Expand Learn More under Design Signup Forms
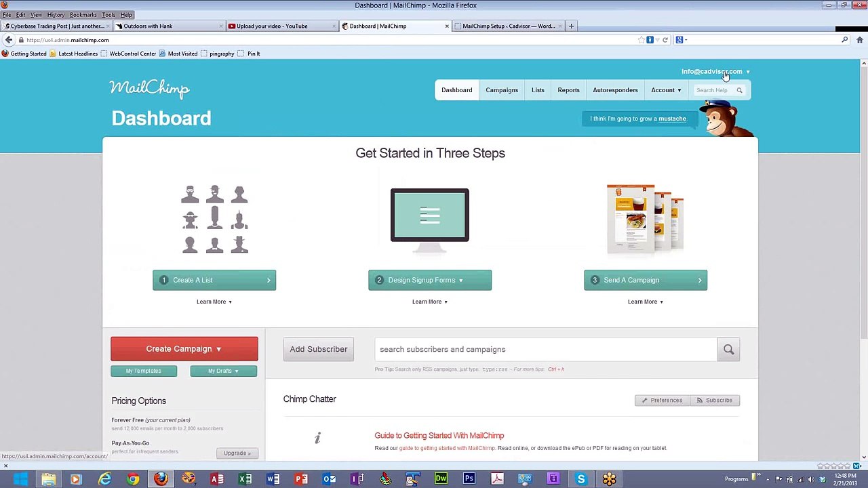Viewport: 868px width, 488px height. pos(430,302)
